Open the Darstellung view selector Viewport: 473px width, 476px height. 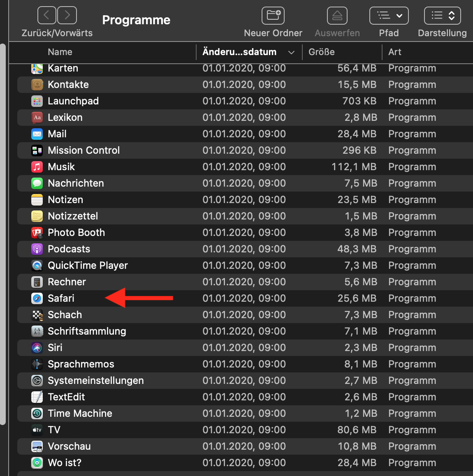click(x=442, y=16)
